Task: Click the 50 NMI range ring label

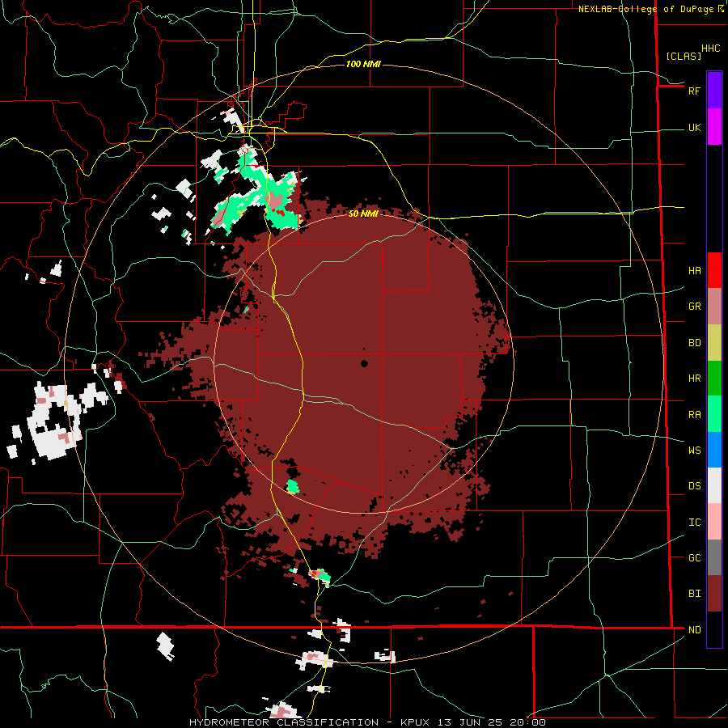Action: tap(363, 214)
